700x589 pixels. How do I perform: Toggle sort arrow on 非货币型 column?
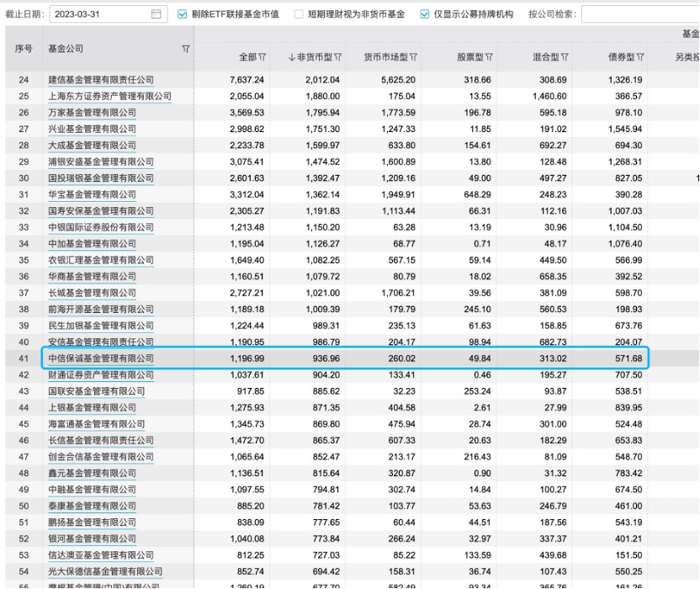[292, 57]
